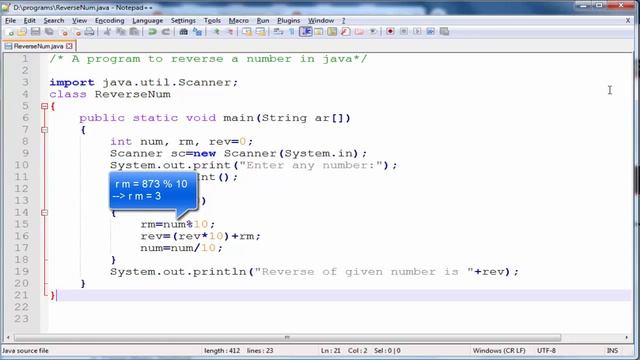The image size is (640, 360).
Task: Open the Settings menu
Action: (183, 20)
